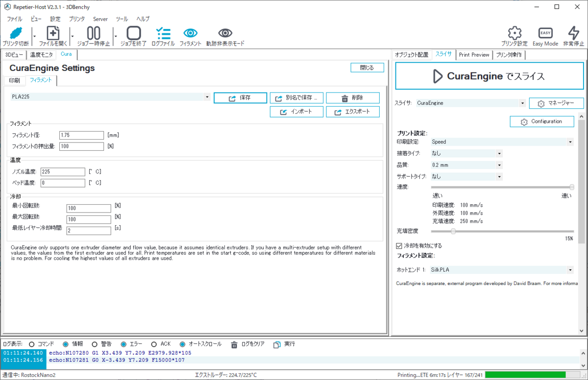Toggle the ログファイル log icon

click(163, 33)
